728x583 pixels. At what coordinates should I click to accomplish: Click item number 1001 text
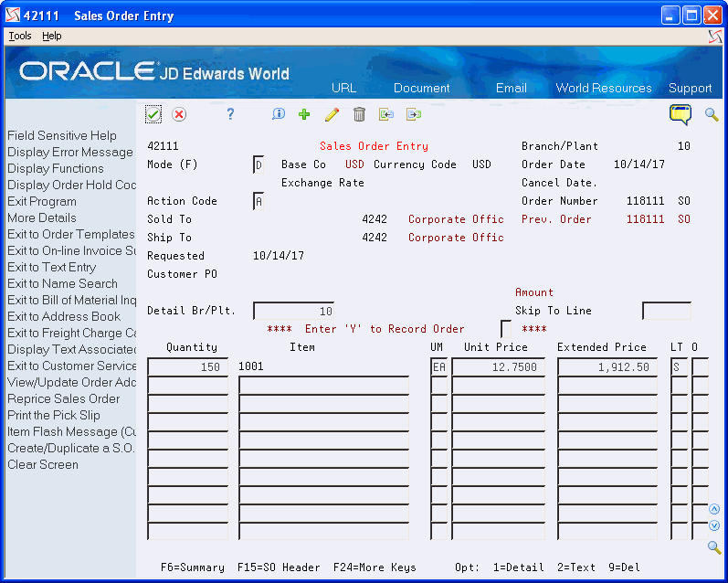250,366
